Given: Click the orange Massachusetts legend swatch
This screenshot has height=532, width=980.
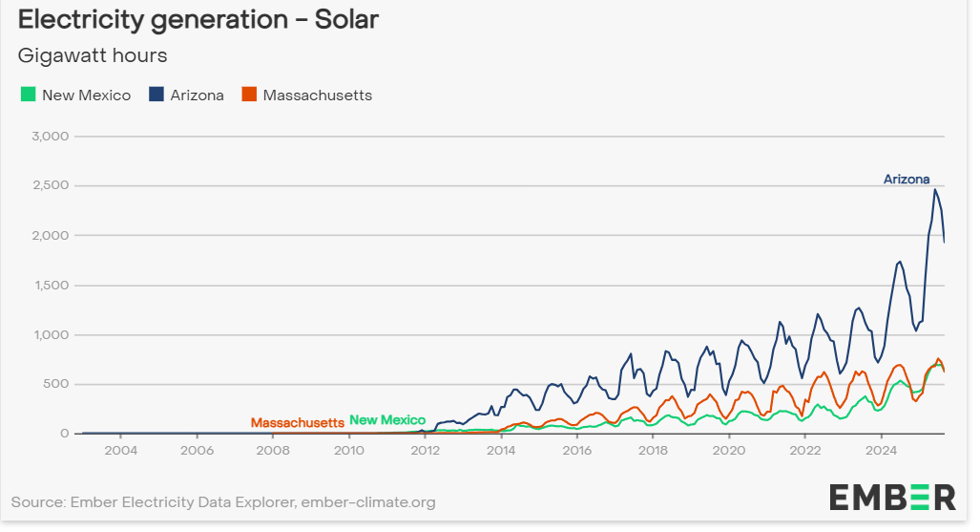Looking at the screenshot, I should [248, 95].
